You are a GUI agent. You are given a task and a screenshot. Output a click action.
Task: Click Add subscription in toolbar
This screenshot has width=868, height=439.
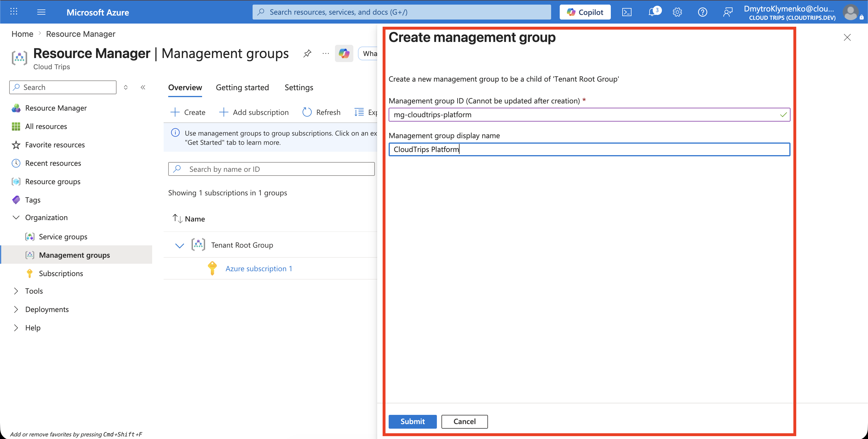click(x=254, y=112)
